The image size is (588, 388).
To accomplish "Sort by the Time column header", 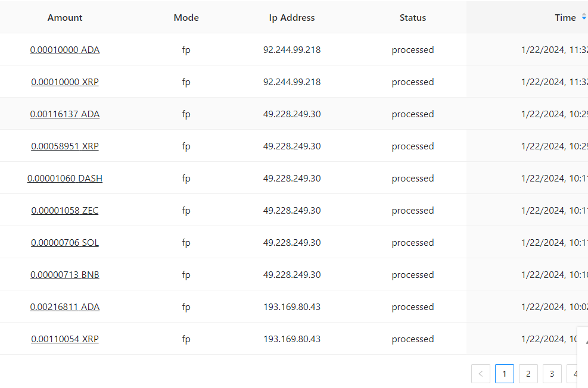I will tap(565, 17).
